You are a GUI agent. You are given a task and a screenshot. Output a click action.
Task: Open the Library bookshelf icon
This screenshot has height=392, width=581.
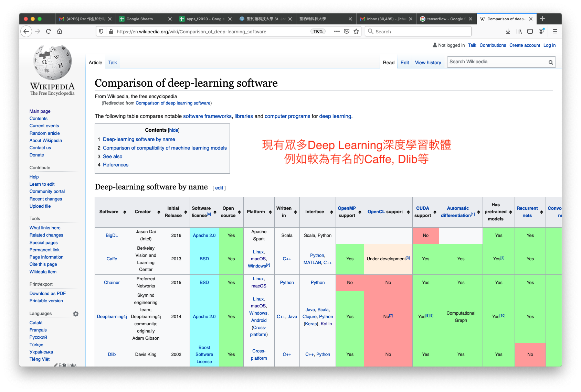pos(519,31)
